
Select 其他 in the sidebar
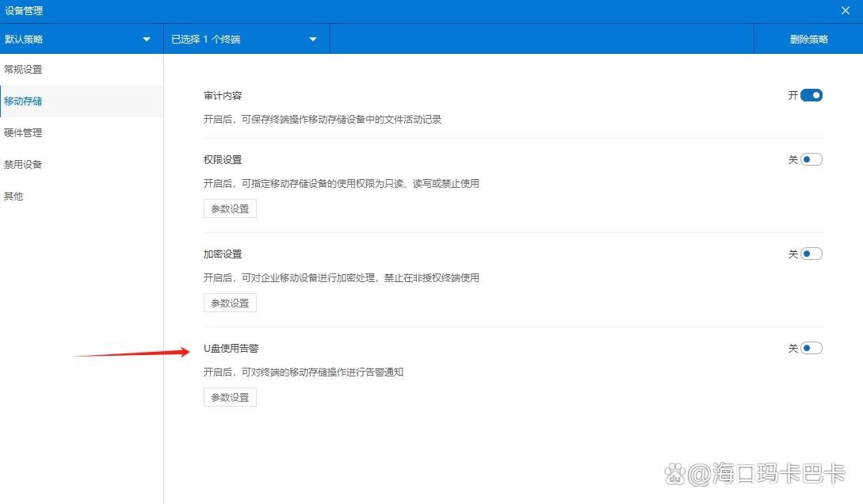pyautogui.click(x=13, y=196)
